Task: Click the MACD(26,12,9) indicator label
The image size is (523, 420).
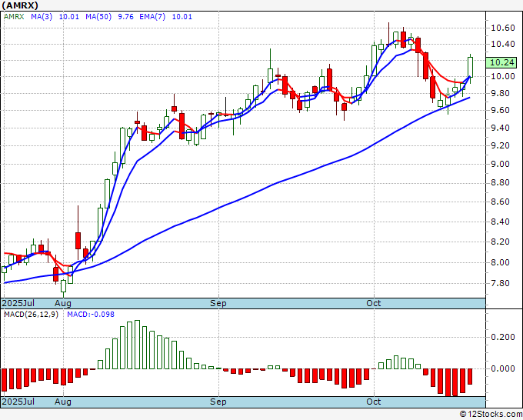Action: (31, 315)
